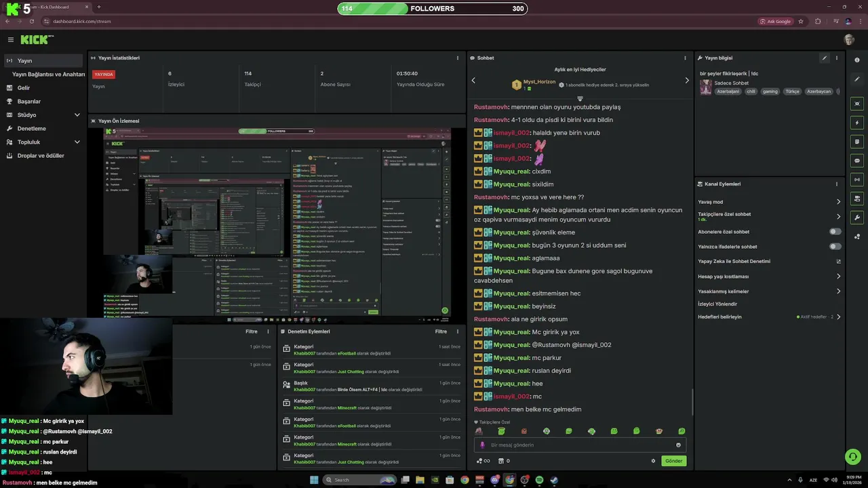Screen dimensions: 868x488
Task: Select Yayın in the sidebar
Action: pyautogui.click(x=43, y=61)
